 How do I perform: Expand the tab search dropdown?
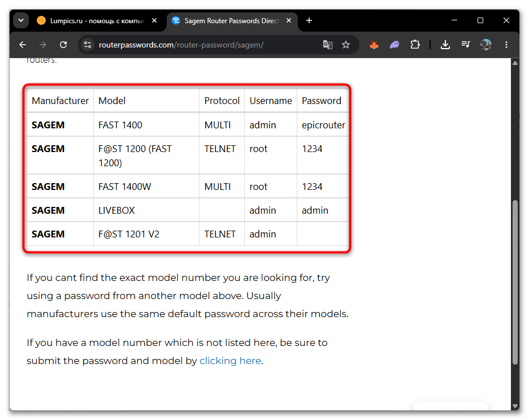(21, 20)
